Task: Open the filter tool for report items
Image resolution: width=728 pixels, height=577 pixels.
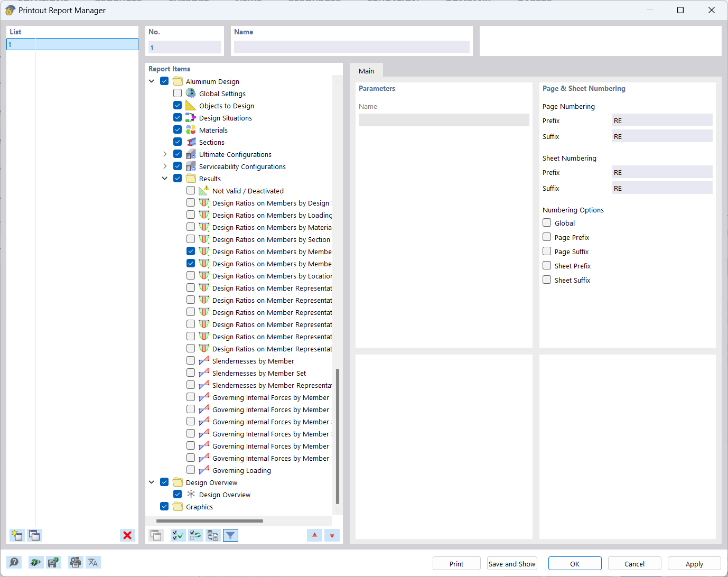Action: 230,535
